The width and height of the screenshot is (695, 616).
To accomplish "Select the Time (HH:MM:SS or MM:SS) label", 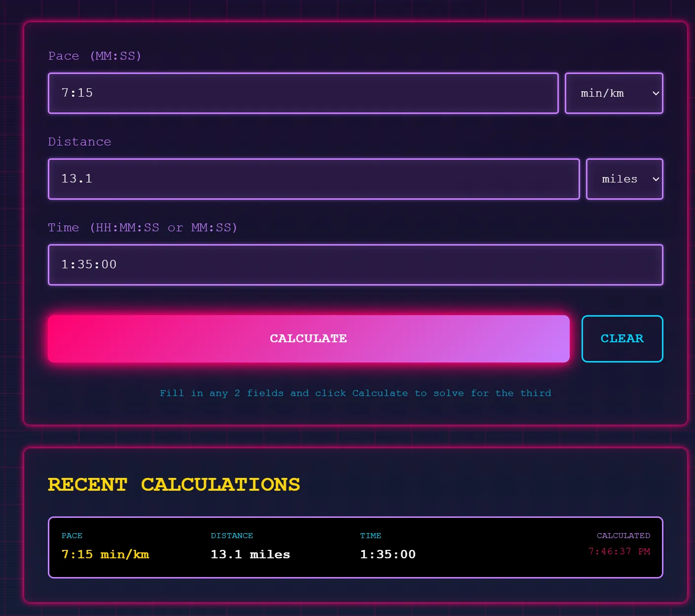I will tap(142, 227).
